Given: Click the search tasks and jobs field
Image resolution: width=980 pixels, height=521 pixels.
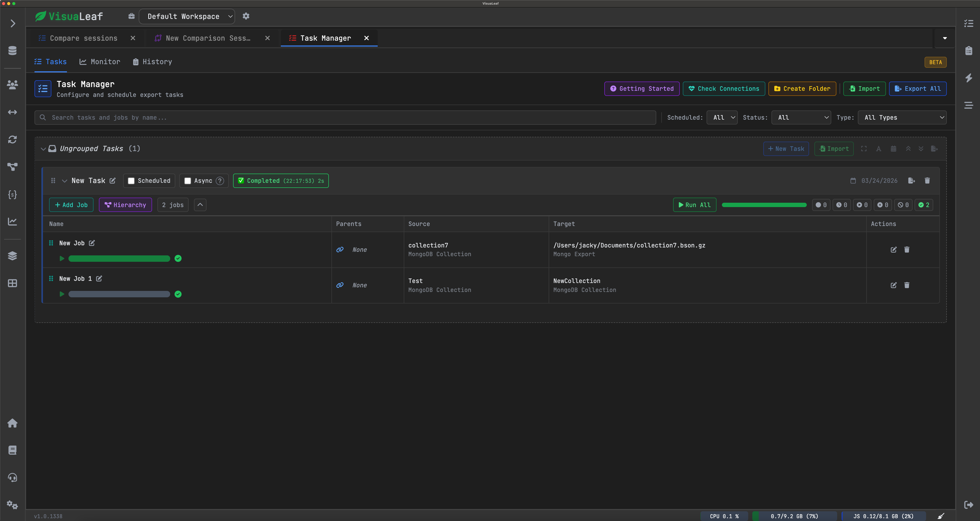Looking at the screenshot, I should pos(342,118).
